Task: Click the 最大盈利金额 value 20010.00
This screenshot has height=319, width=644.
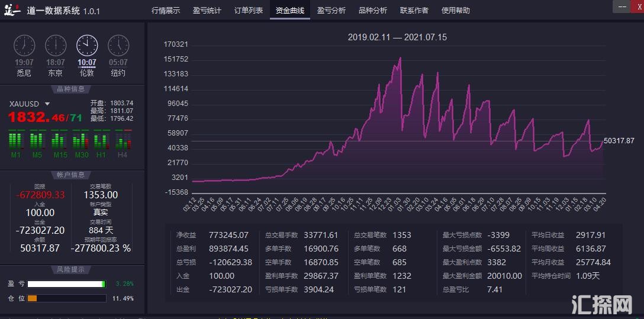Action: tap(505, 276)
